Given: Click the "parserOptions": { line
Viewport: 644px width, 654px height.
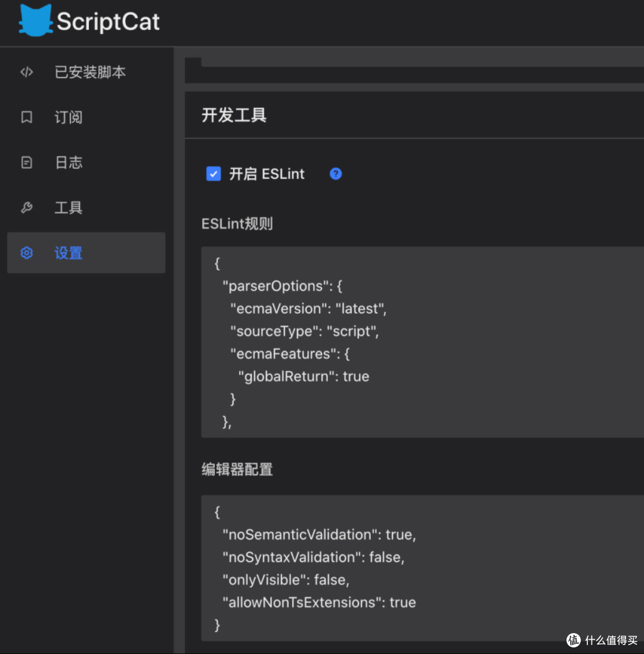Looking at the screenshot, I should tap(282, 286).
